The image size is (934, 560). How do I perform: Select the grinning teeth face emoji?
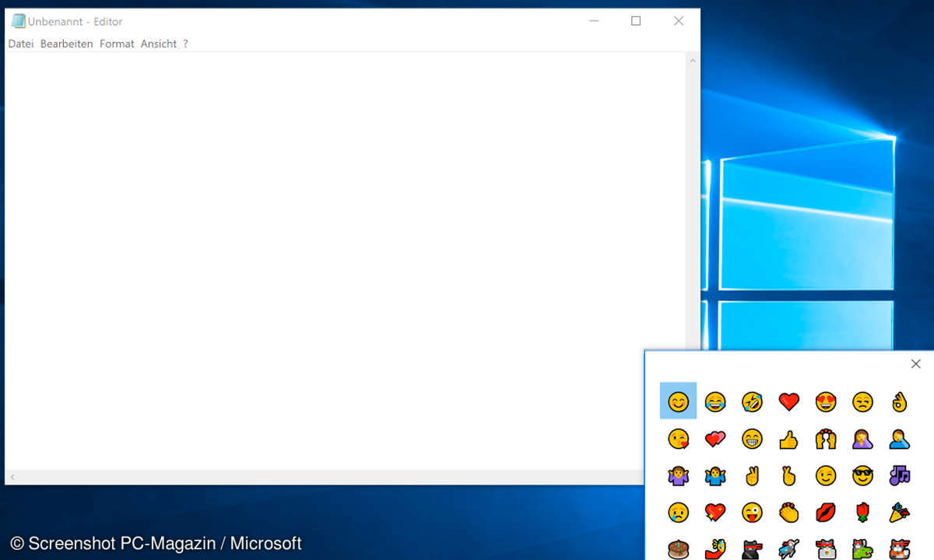coord(752,439)
